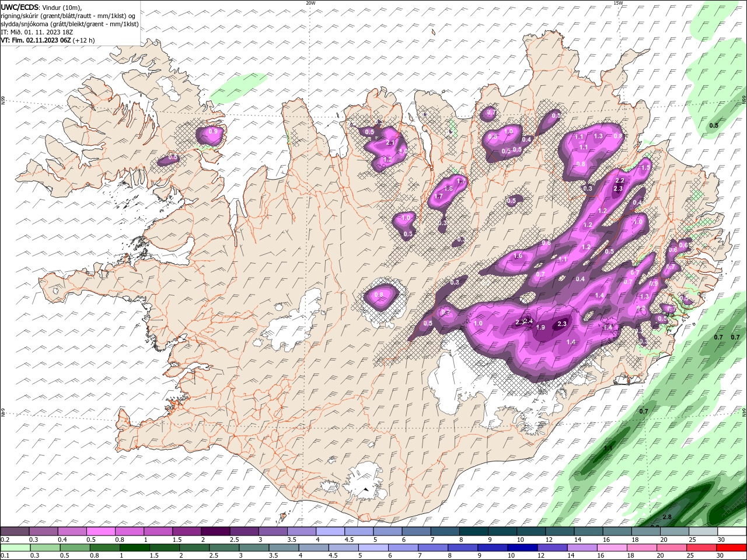Select the top-row legend swatch labeled 16
The height and width of the screenshot is (560, 747).
click(617, 531)
